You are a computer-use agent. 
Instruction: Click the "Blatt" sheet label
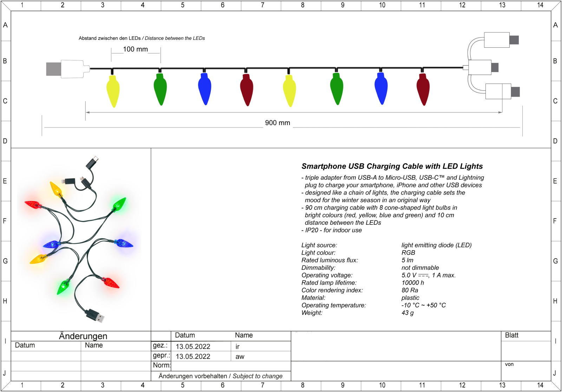[x=511, y=335]
